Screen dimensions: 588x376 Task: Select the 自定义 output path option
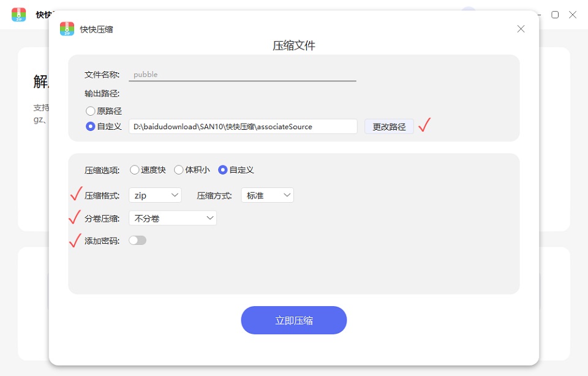pyautogui.click(x=91, y=126)
